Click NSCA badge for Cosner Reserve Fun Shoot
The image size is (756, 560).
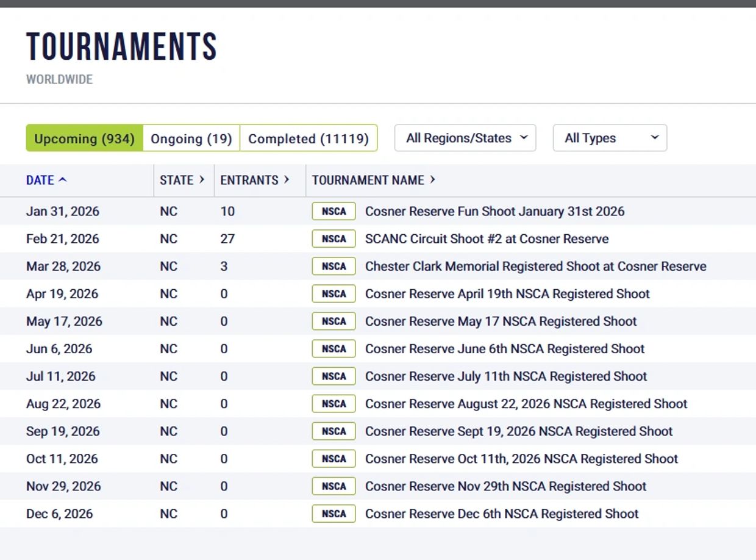click(333, 212)
